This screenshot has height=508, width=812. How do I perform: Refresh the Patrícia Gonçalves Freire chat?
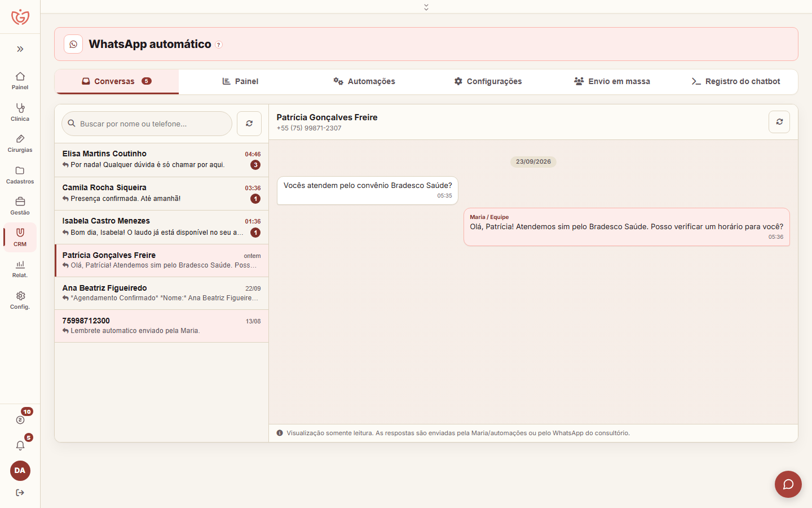coord(779,122)
